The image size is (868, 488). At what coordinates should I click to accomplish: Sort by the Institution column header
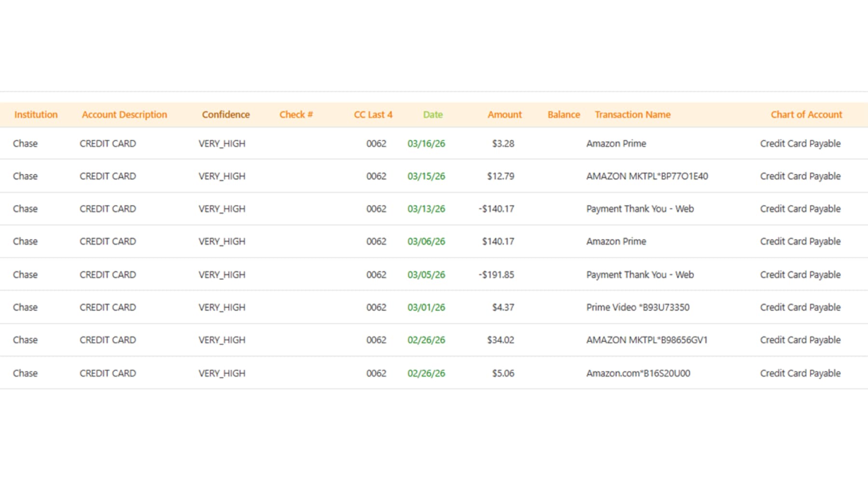(x=36, y=115)
